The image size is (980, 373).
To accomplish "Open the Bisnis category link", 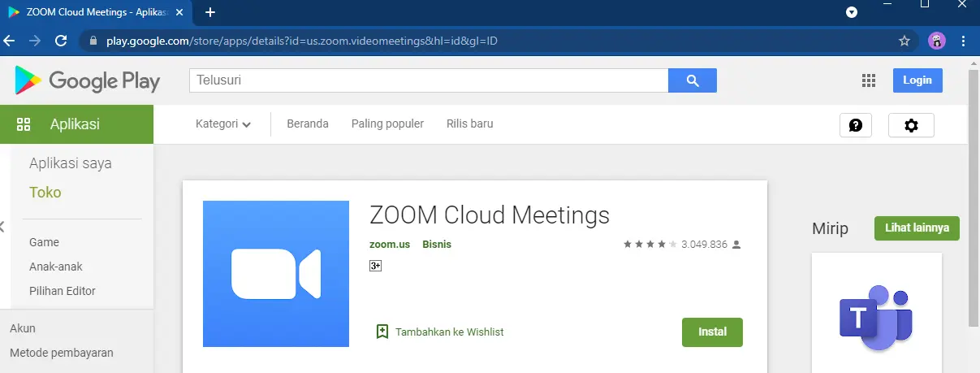I will pos(437,244).
